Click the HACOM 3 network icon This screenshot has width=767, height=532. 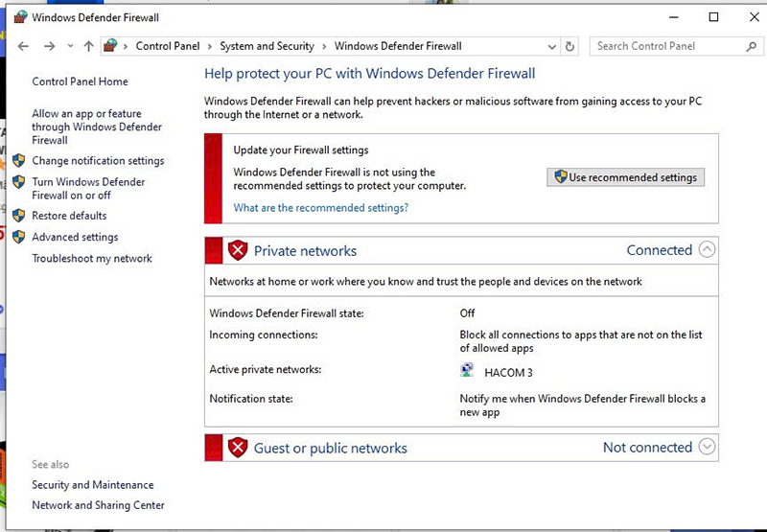467,371
